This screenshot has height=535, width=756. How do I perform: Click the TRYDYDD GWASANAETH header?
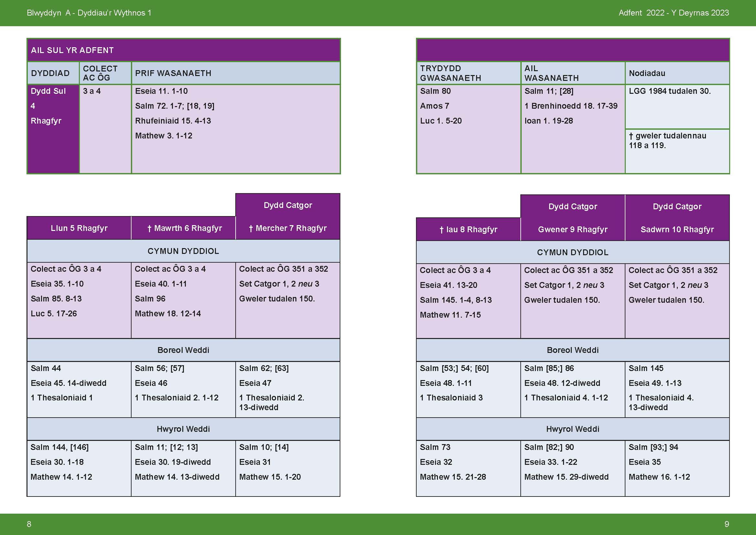click(451, 73)
